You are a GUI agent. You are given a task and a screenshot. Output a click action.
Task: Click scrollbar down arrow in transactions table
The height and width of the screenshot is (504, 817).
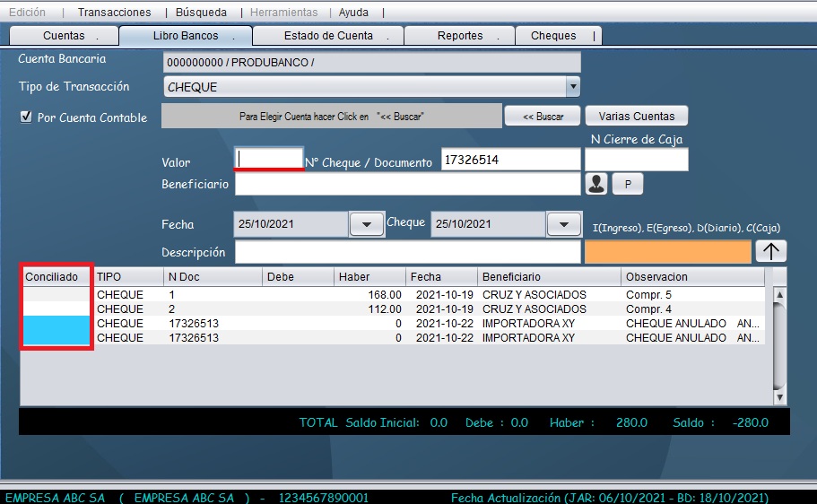(779, 396)
